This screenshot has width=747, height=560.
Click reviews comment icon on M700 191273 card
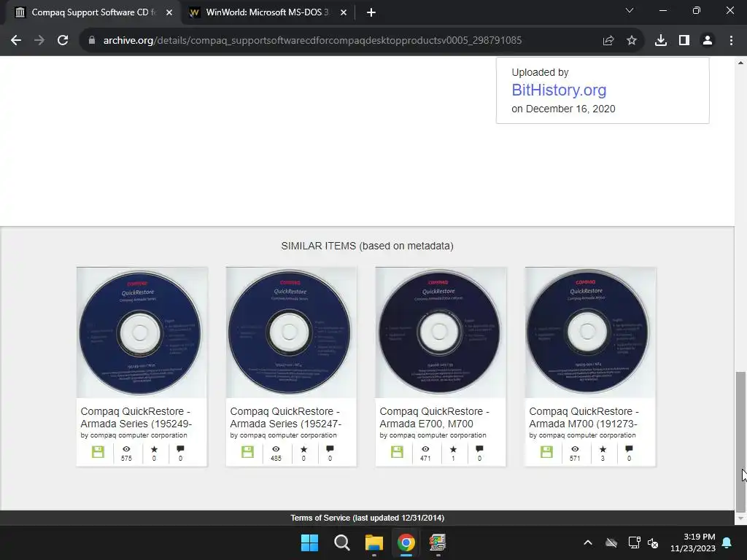[x=629, y=448]
